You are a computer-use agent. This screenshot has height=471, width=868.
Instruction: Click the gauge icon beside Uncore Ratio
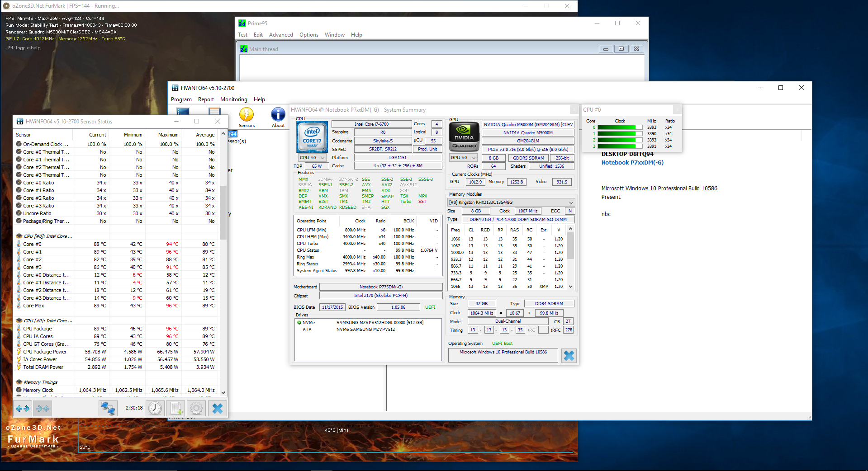tap(19, 213)
